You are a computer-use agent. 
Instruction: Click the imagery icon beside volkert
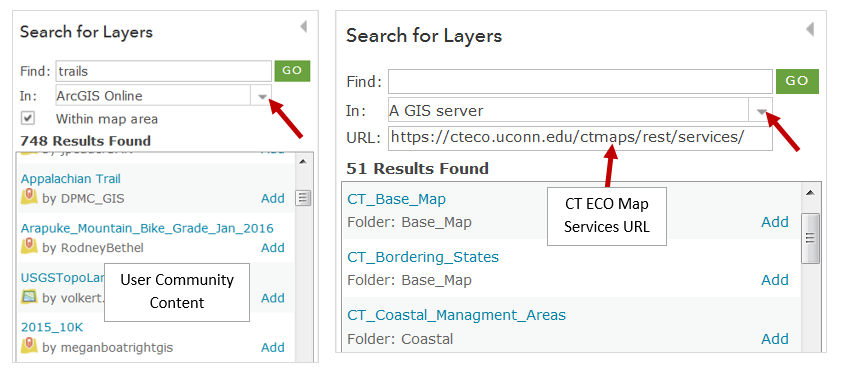(x=29, y=297)
